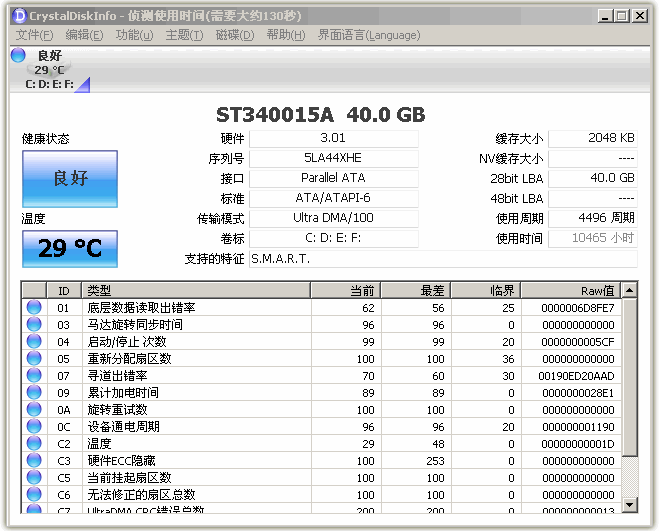The height and width of the screenshot is (531, 661).
Task: Click the ID column header
Action: (x=64, y=291)
